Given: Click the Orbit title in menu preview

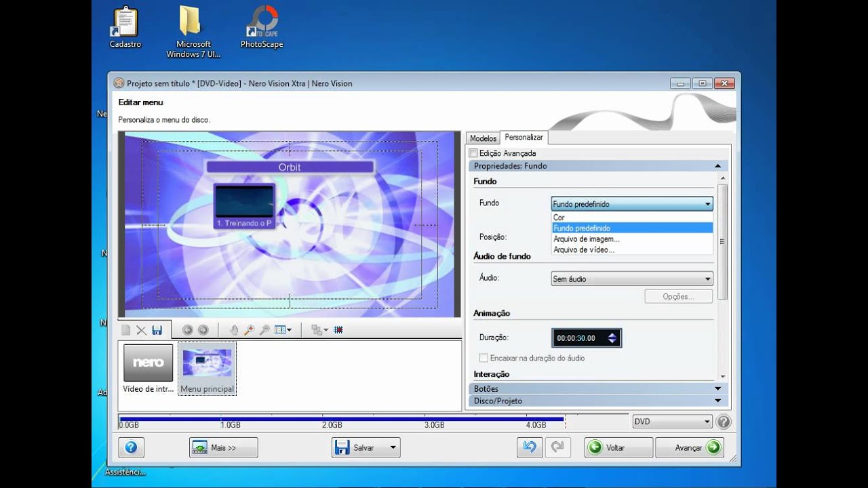Looking at the screenshot, I should (x=290, y=167).
